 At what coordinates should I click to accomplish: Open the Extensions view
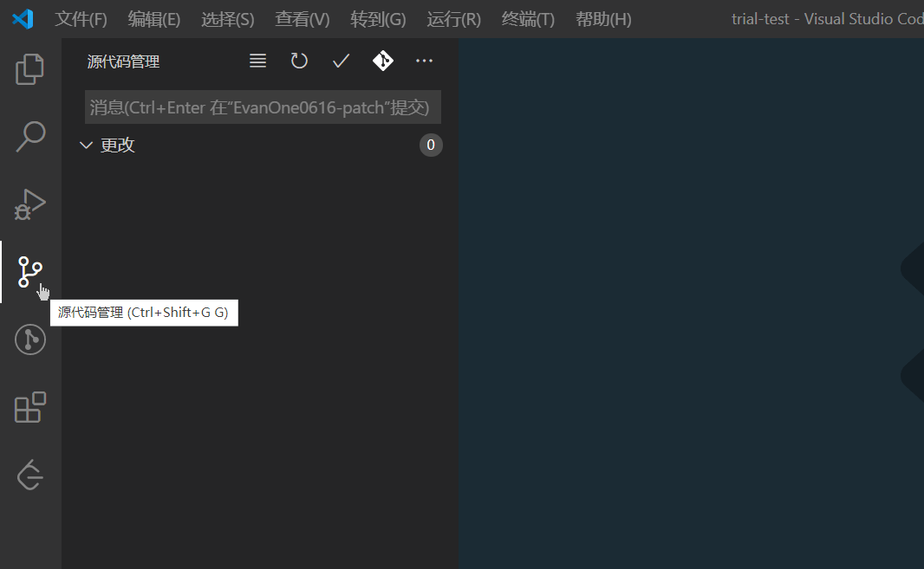(29, 407)
